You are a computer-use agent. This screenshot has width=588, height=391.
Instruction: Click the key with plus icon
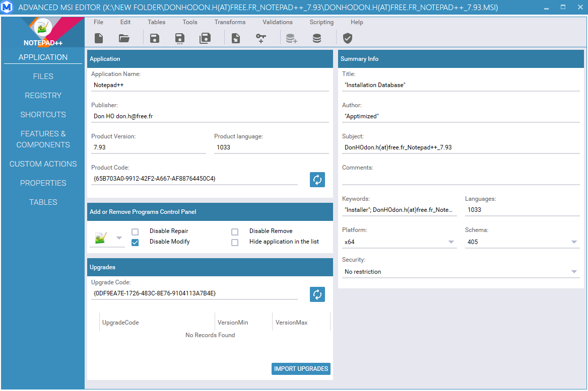(260, 38)
